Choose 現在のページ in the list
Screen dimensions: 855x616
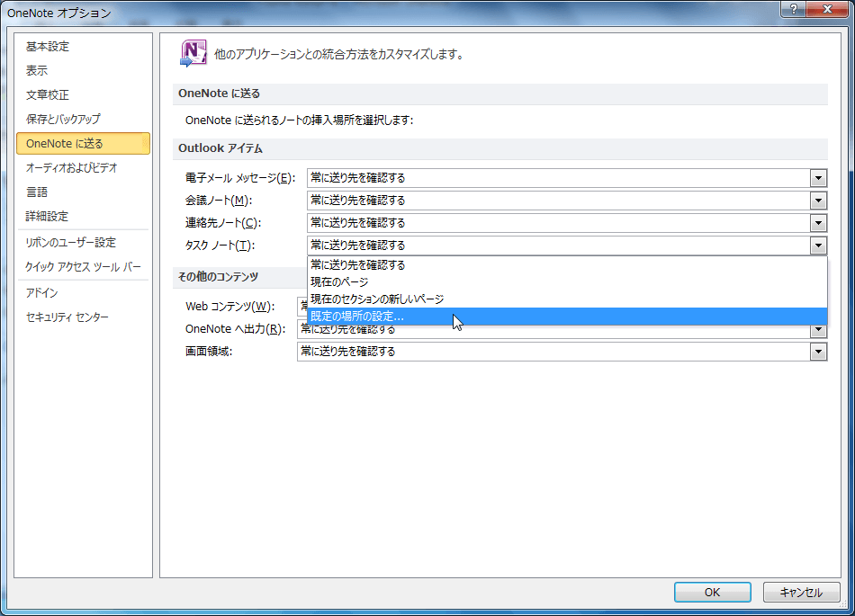coord(567,282)
